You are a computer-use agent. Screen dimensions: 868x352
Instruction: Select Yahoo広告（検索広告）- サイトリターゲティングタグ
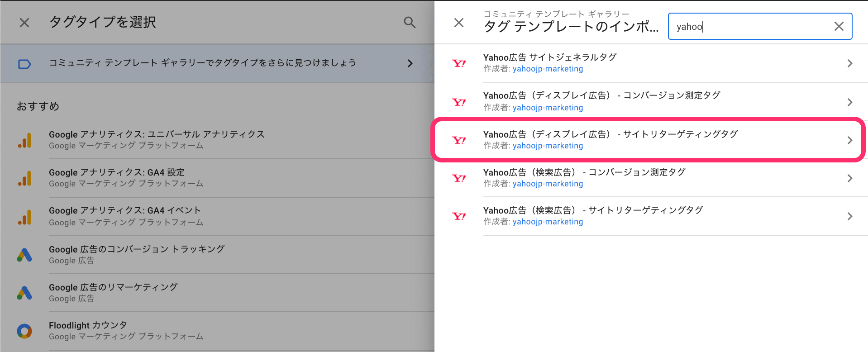(x=651, y=216)
